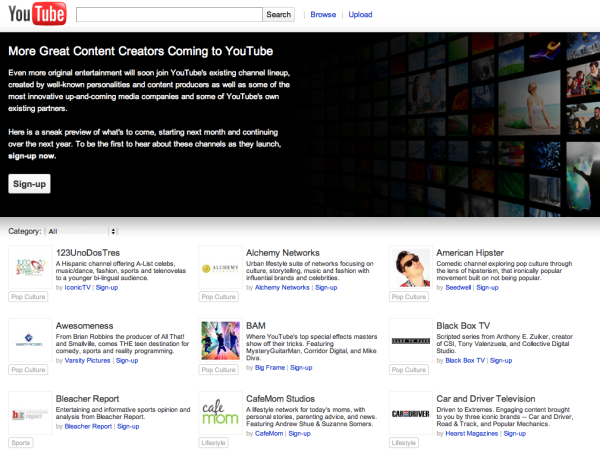Open the Browse menu link
Image resolution: width=600 pixels, height=457 pixels.
pos(323,15)
